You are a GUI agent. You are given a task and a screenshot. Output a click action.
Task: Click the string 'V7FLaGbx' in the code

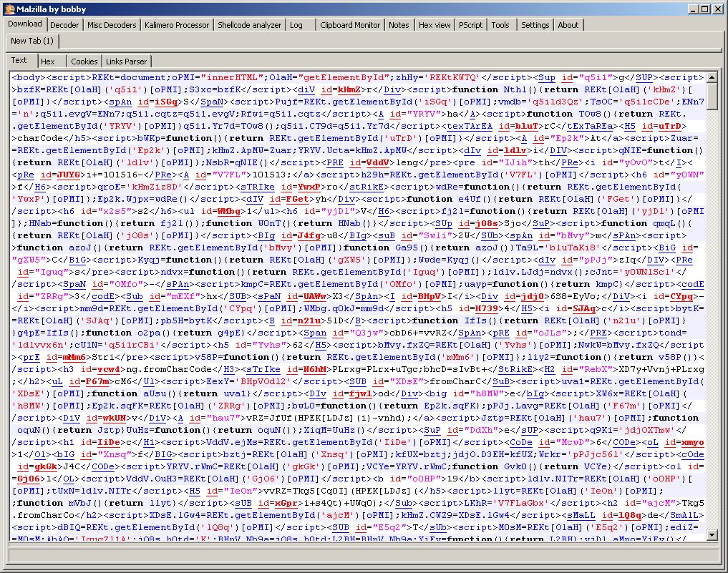(521, 503)
